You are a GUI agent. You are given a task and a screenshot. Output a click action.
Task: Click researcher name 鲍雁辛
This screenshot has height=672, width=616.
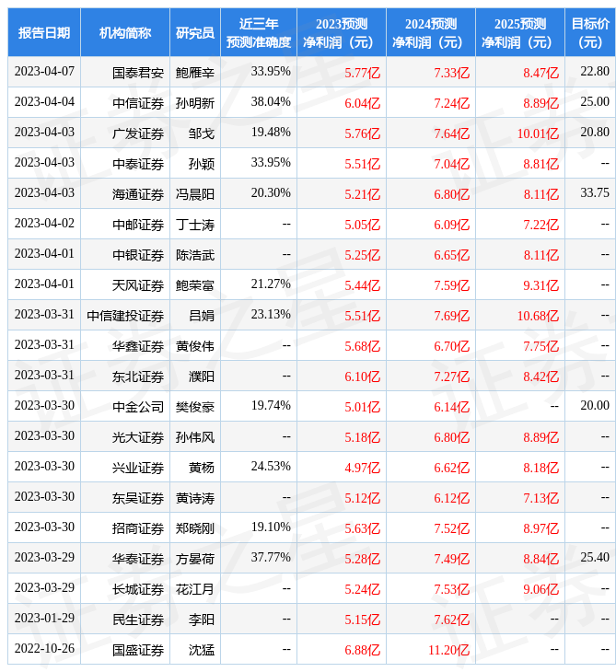coord(195,73)
